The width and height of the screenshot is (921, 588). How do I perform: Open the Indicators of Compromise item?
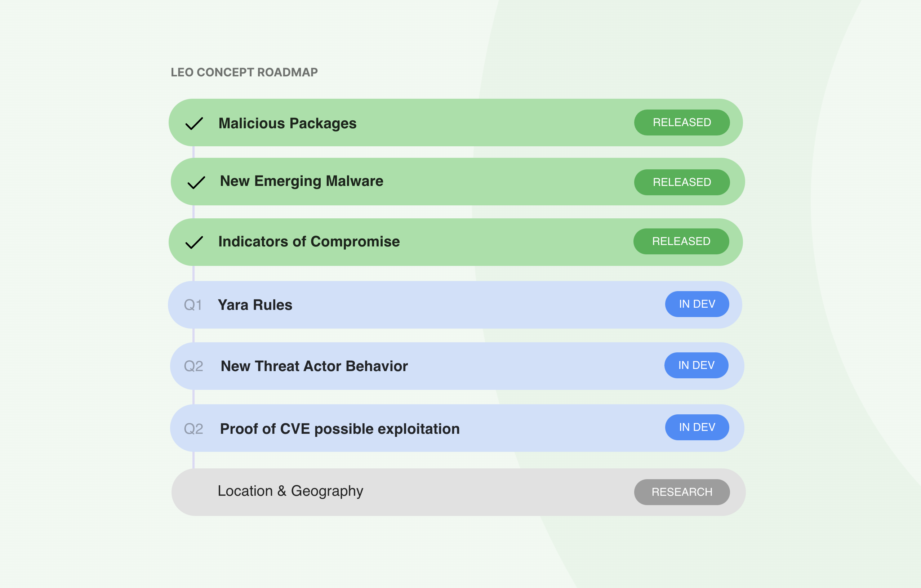pyautogui.click(x=309, y=242)
